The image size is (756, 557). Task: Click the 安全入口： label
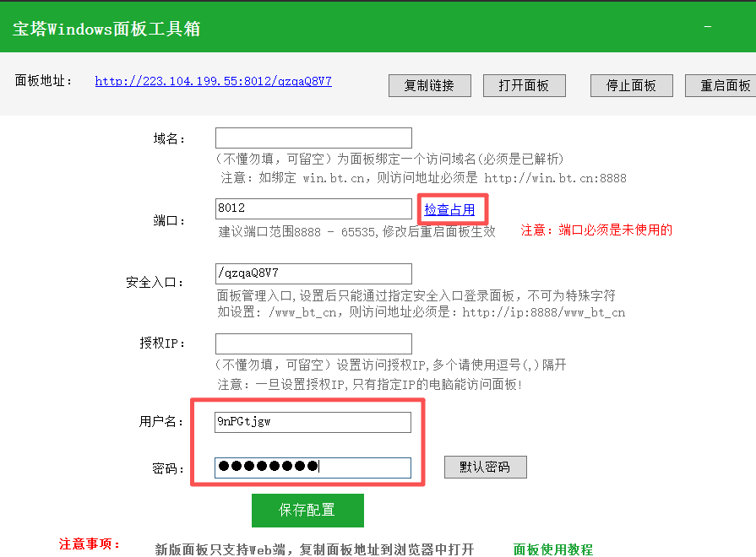coord(155,283)
